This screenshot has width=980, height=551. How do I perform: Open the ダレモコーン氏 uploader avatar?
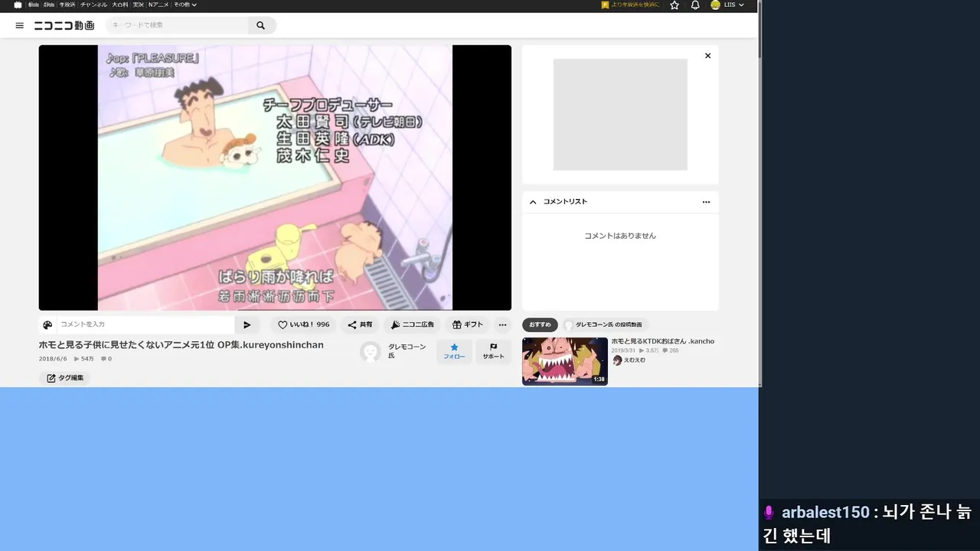pyautogui.click(x=371, y=352)
